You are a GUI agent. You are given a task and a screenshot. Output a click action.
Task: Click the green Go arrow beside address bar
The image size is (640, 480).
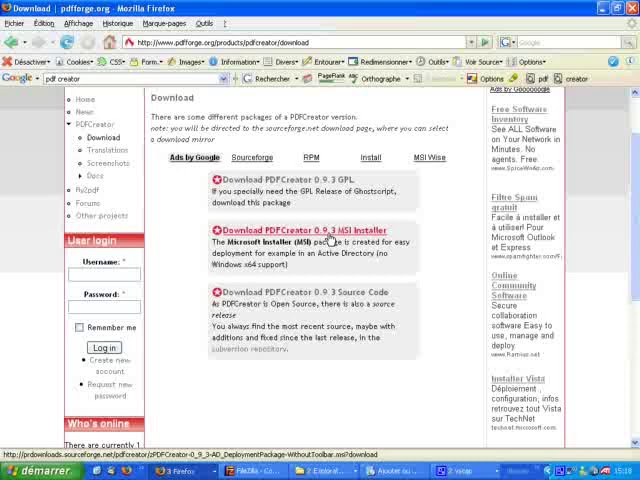coord(485,42)
